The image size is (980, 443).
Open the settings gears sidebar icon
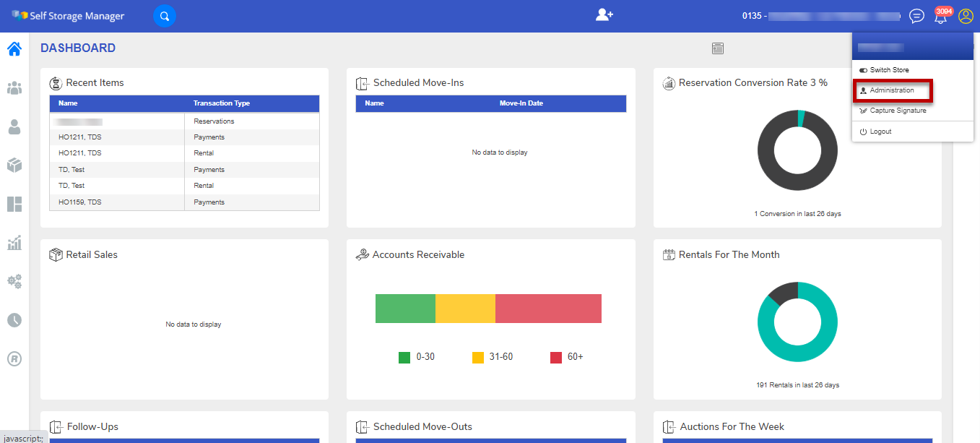[14, 281]
